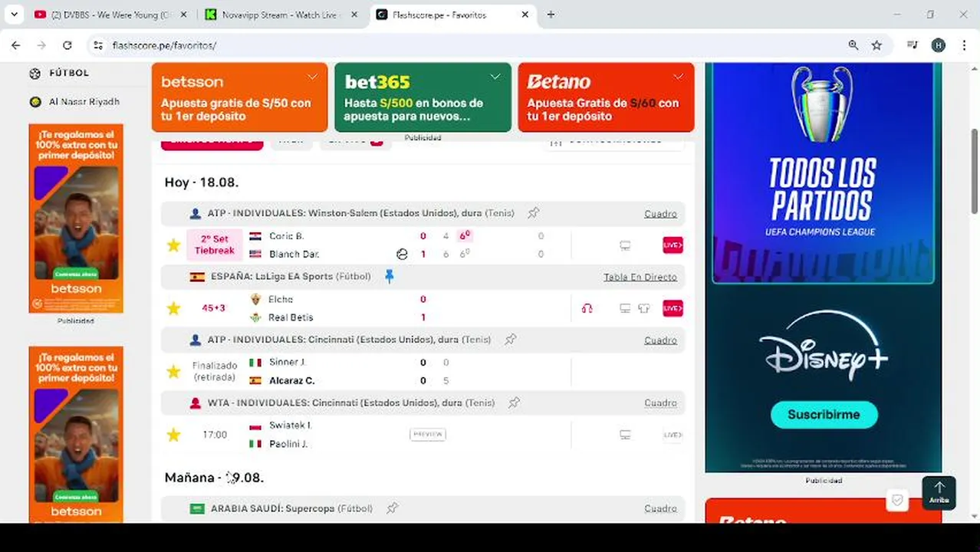Click player name Sinner J.
980x552 pixels.
(287, 362)
